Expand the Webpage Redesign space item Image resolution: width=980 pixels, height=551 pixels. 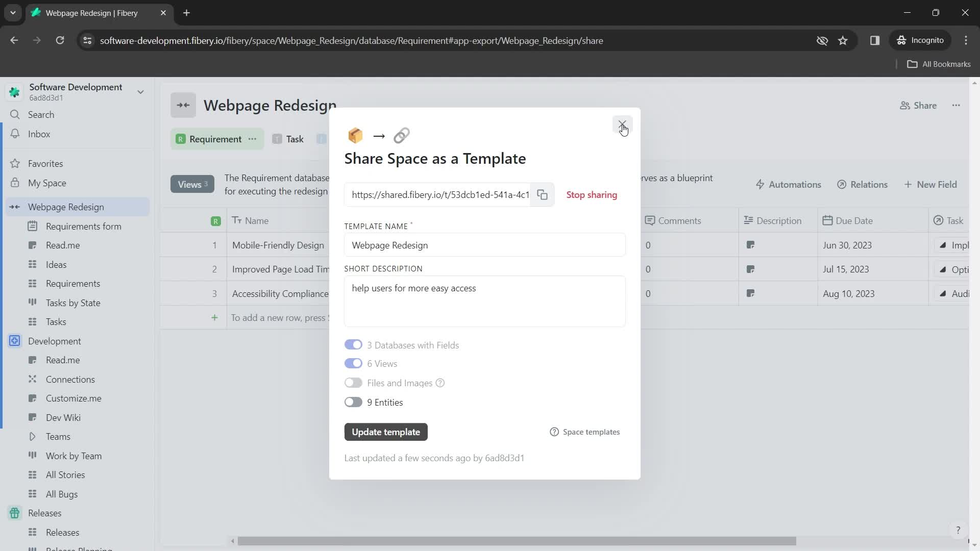tap(15, 207)
